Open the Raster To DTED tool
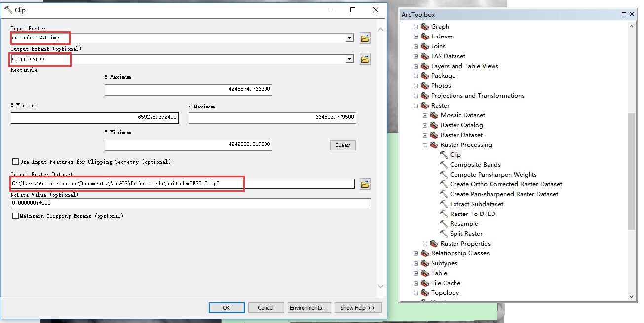This screenshot has height=323, width=644. tap(472, 214)
